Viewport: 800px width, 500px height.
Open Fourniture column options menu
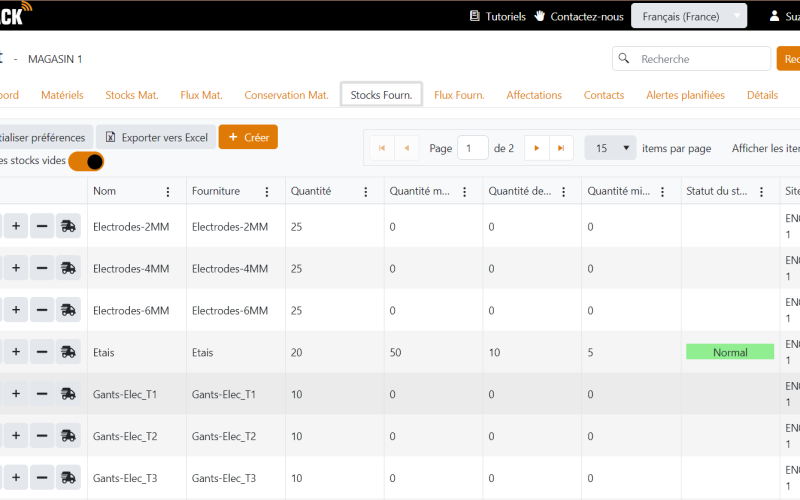click(267, 191)
